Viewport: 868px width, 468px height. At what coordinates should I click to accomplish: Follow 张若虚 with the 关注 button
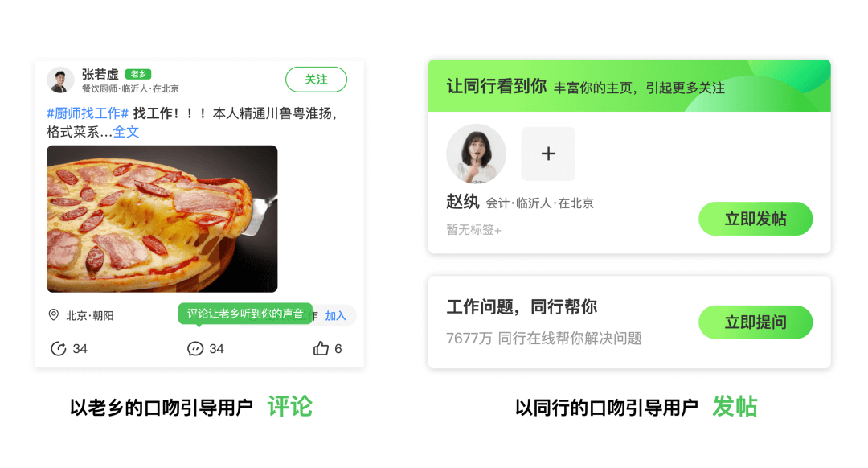coord(316,80)
